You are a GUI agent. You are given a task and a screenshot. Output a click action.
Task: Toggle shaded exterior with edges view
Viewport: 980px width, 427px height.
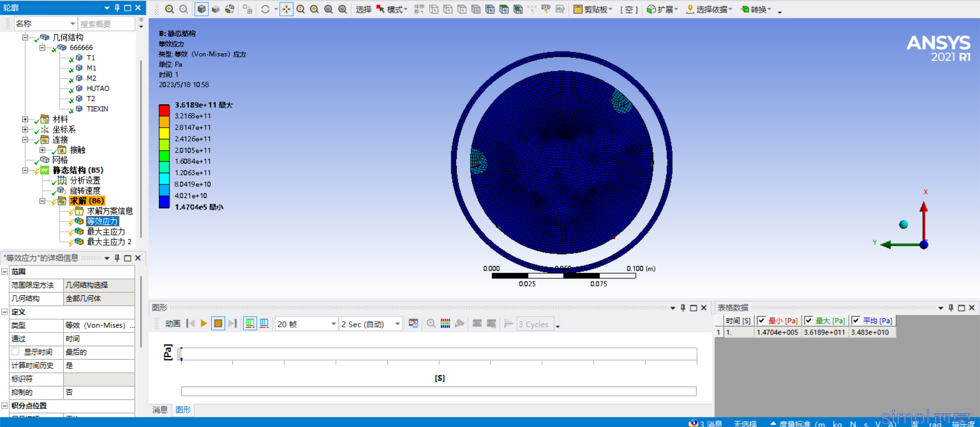(202, 9)
